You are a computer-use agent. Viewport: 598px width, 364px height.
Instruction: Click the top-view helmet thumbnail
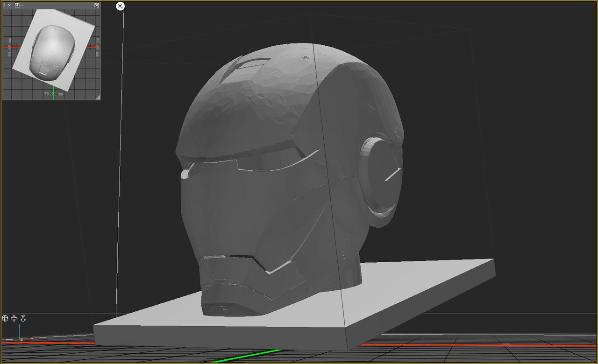(52, 52)
